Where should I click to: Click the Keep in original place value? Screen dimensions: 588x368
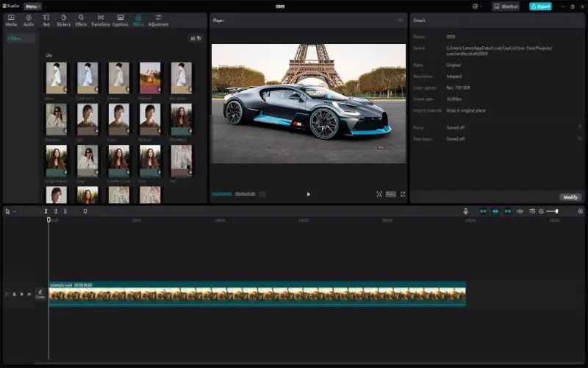coord(466,110)
